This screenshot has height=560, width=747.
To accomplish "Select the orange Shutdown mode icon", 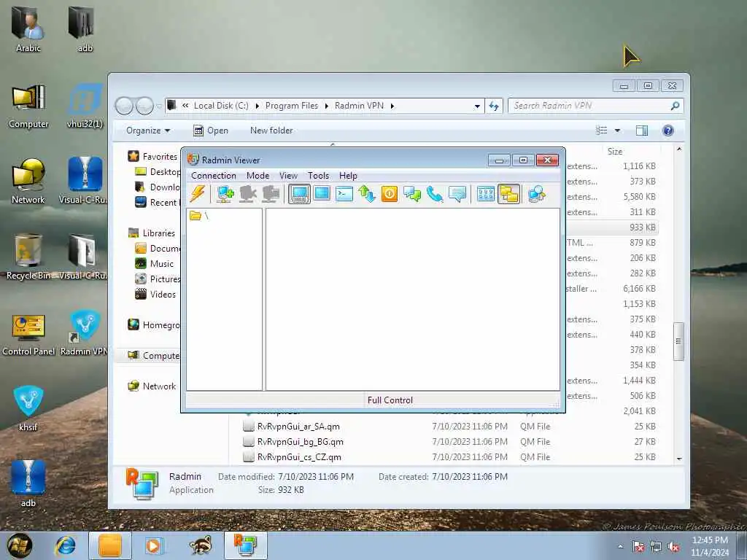I will tap(390, 194).
